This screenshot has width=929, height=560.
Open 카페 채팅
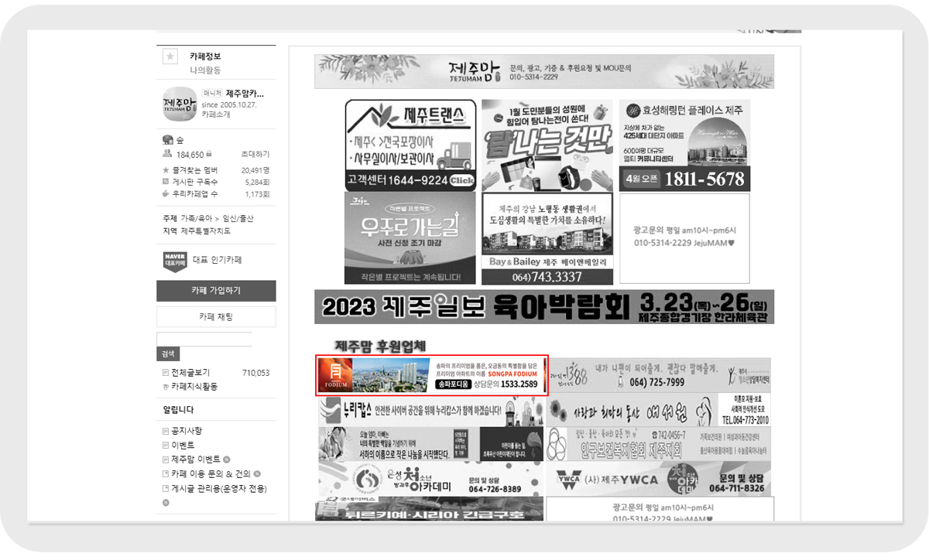[216, 317]
